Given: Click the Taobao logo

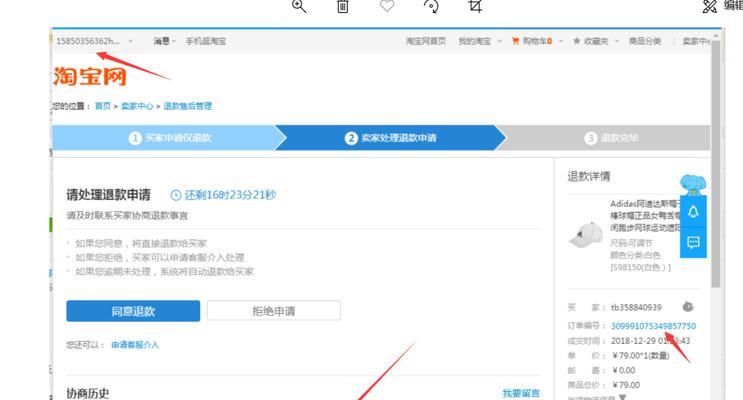Looking at the screenshot, I should [90, 76].
